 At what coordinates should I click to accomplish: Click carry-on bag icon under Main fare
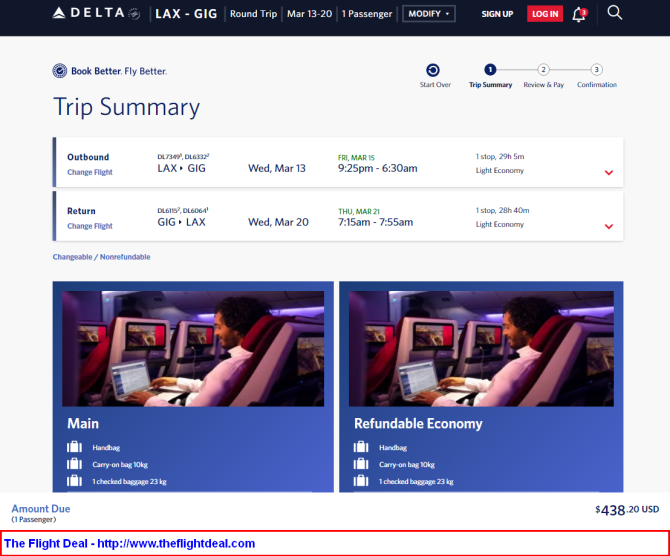pos(74,464)
